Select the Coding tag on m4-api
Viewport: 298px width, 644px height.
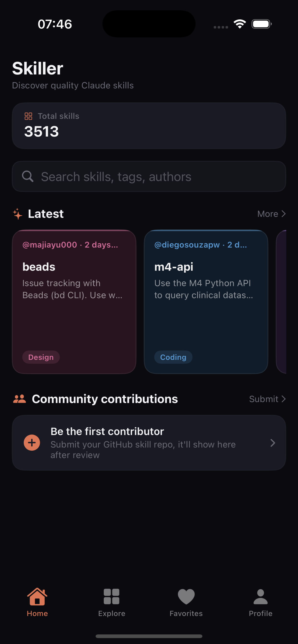(x=173, y=357)
